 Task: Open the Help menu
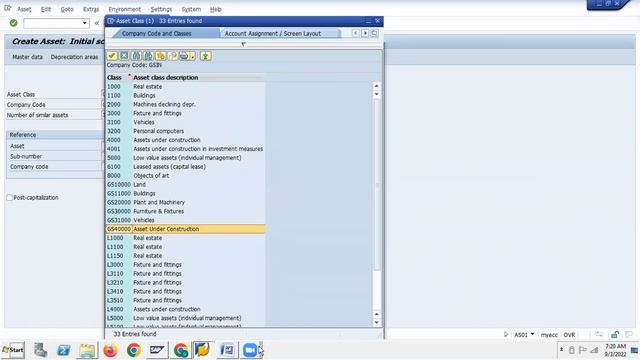tap(216, 9)
